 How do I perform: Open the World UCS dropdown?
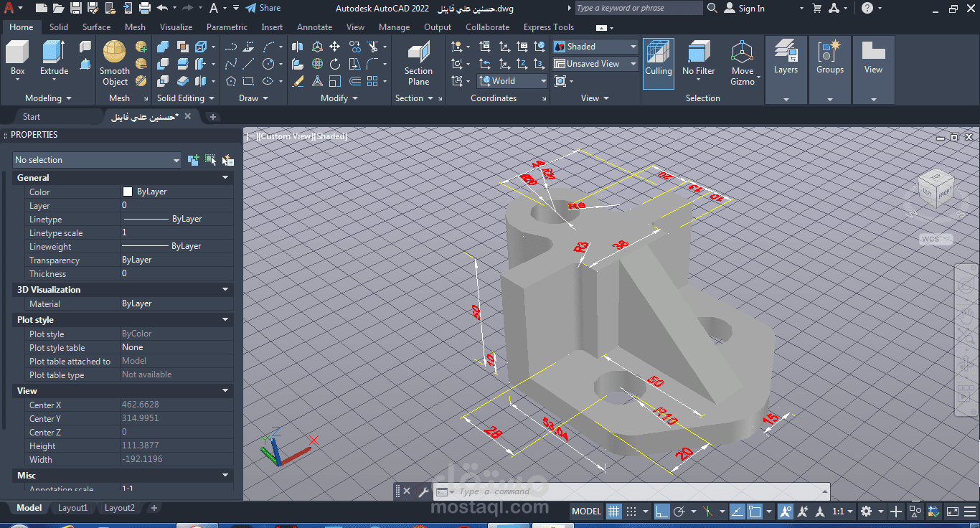(512, 81)
